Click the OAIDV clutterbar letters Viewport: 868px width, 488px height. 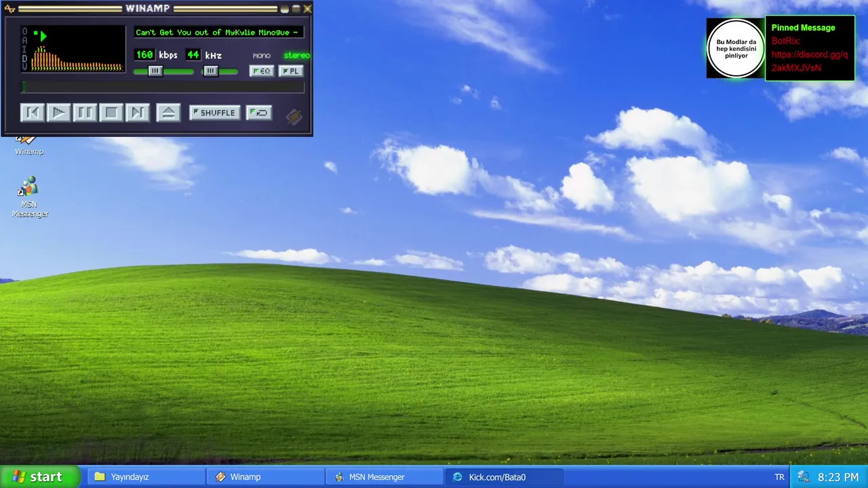coord(24,49)
